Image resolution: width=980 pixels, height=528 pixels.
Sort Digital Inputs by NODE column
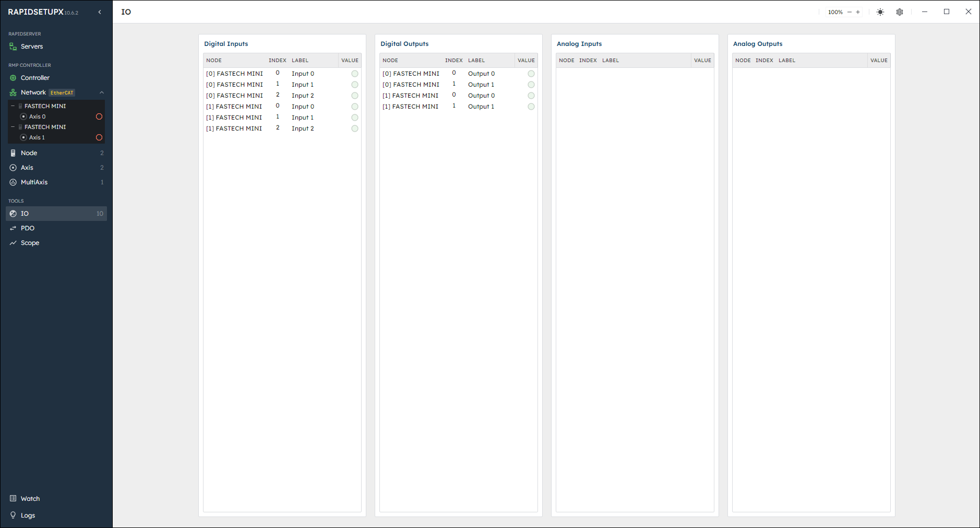point(214,61)
